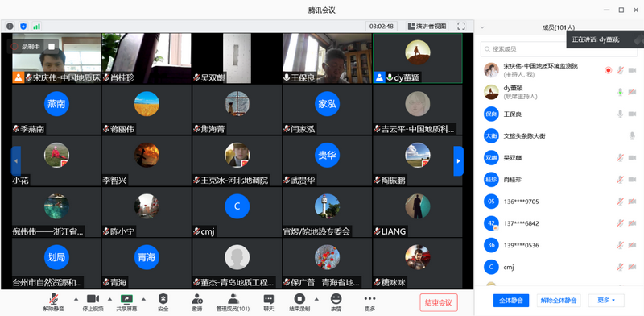Unmute the microphone (解除静音)

click(x=53, y=302)
